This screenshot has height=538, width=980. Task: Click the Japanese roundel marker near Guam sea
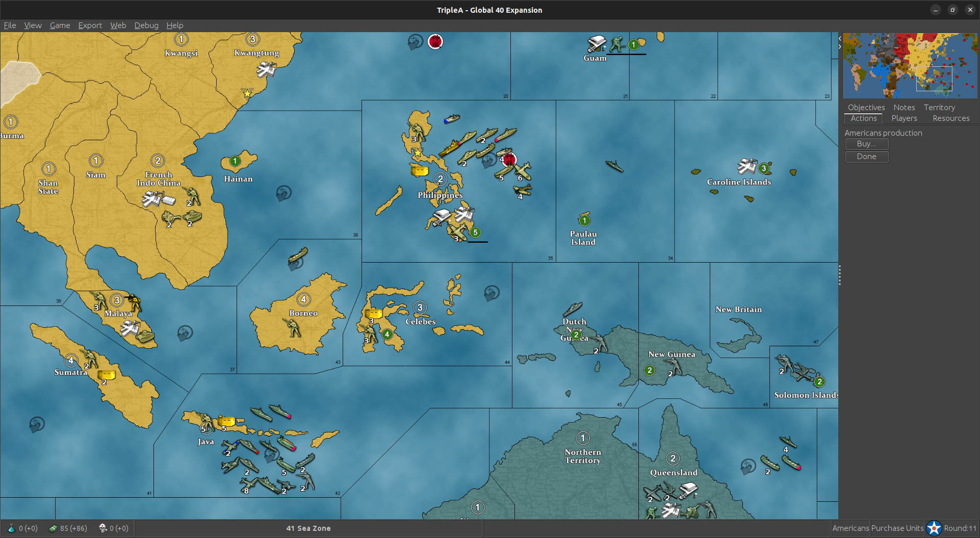tap(435, 41)
